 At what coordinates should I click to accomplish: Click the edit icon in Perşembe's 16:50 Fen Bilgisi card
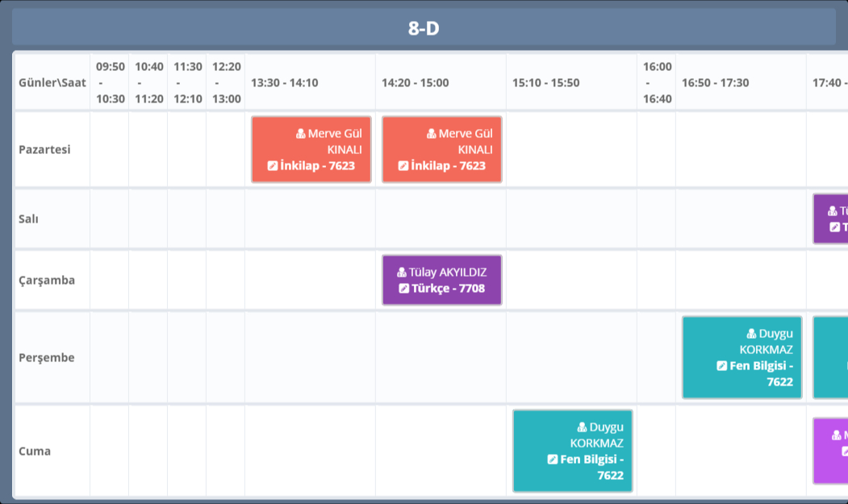tap(721, 366)
